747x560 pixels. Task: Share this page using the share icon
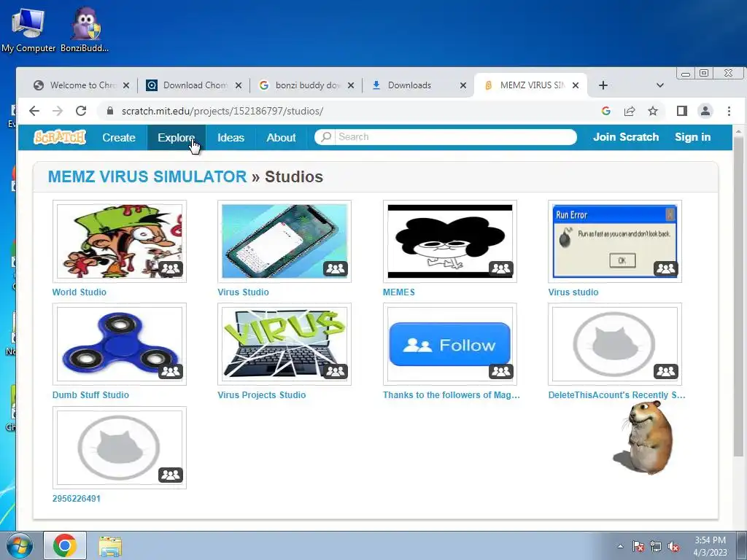630,111
